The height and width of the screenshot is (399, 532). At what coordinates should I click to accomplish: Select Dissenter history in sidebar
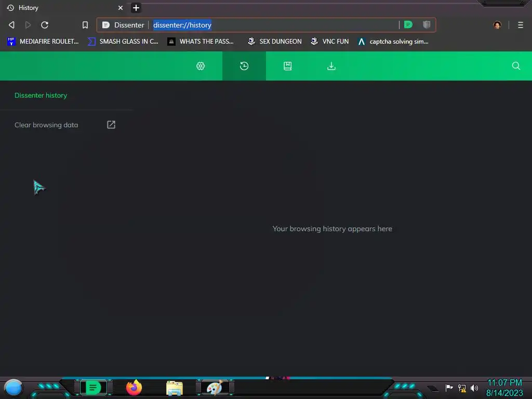(x=41, y=96)
